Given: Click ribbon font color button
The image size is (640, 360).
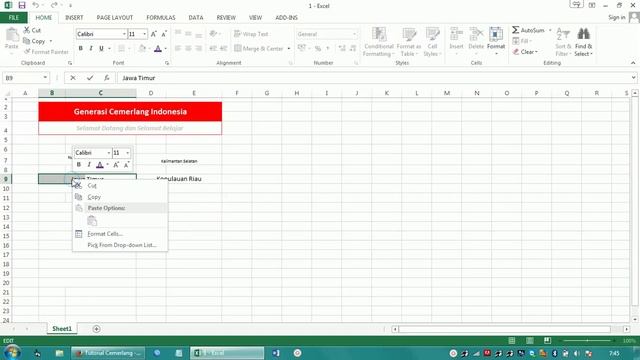Looking at the screenshot, I should point(158,49).
